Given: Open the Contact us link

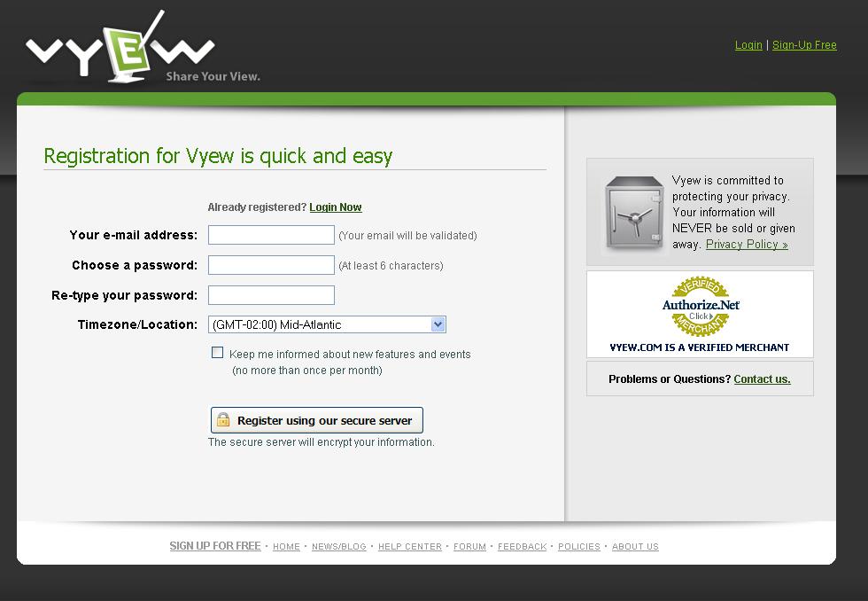Looking at the screenshot, I should click(x=763, y=379).
